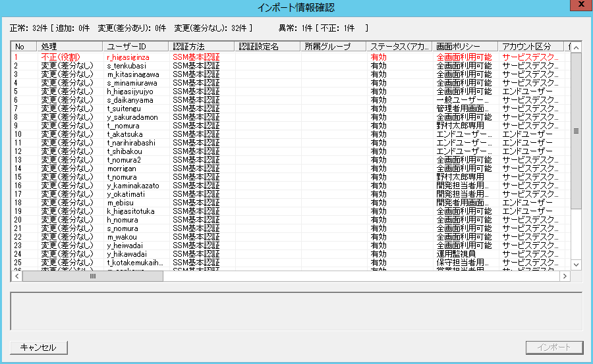Sort by the 画面ポリシー column header

pyautogui.click(x=465, y=47)
